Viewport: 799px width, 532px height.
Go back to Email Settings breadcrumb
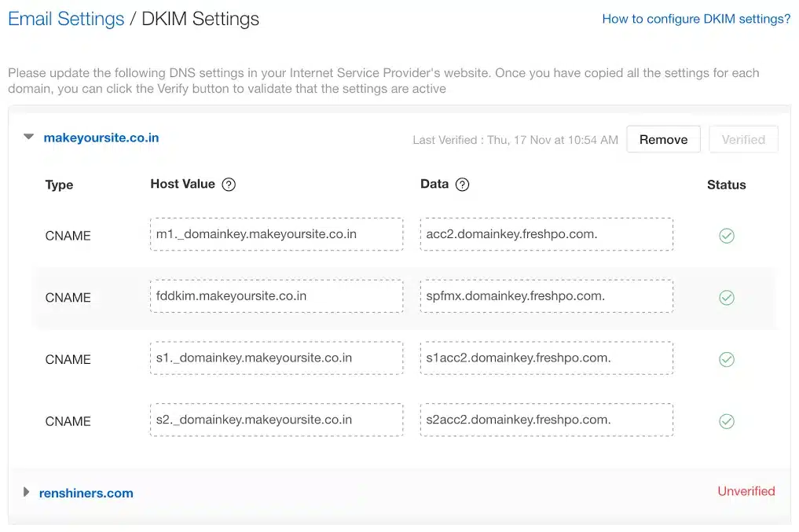tap(66, 19)
